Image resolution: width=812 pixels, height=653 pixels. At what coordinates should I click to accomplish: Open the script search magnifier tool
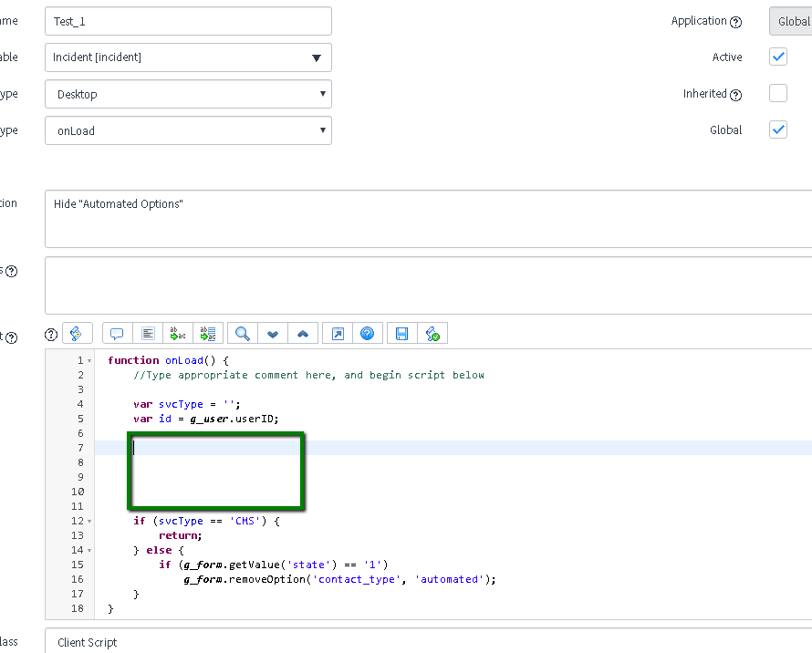pyautogui.click(x=242, y=333)
